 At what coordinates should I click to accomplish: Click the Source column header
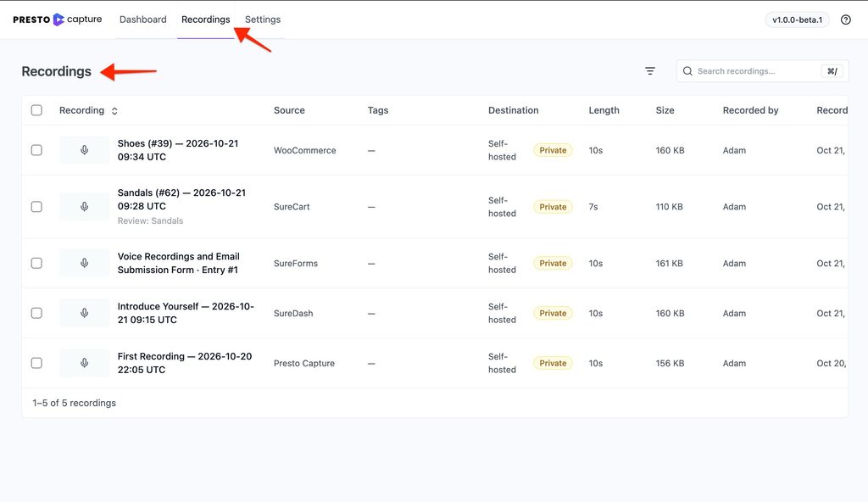click(289, 110)
